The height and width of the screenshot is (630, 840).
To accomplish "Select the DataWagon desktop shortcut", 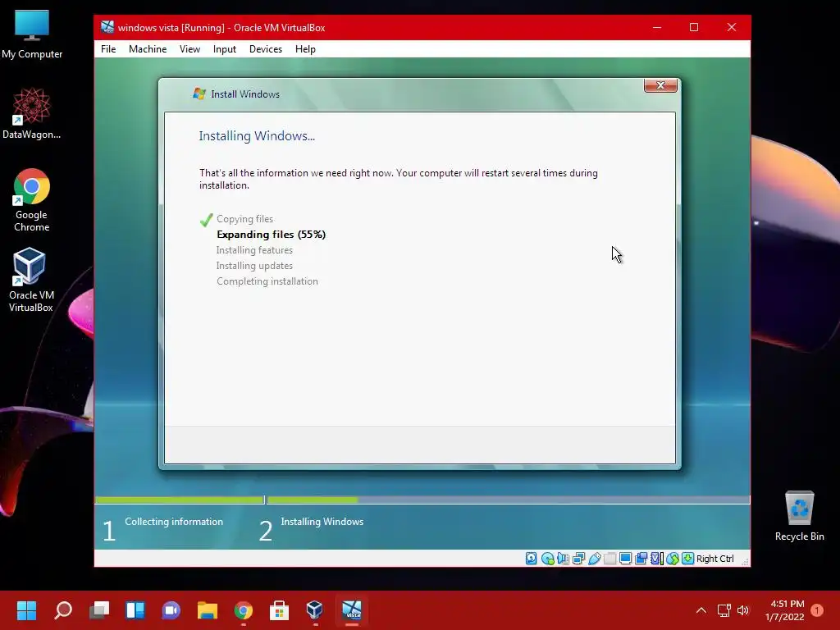I will click(32, 114).
